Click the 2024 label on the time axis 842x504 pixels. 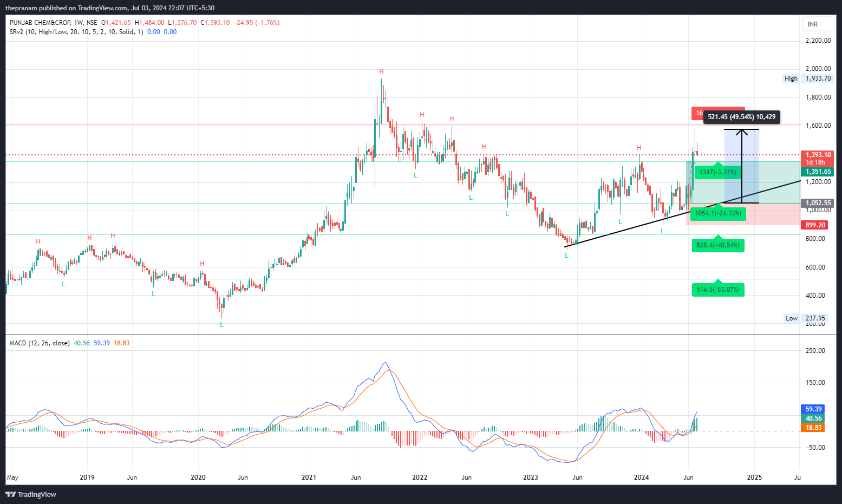tap(642, 477)
